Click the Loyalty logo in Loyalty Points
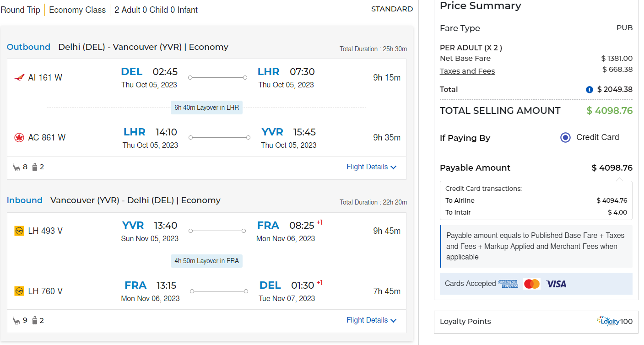The width and height of the screenshot is (644, 345). [x=608, y=321]
